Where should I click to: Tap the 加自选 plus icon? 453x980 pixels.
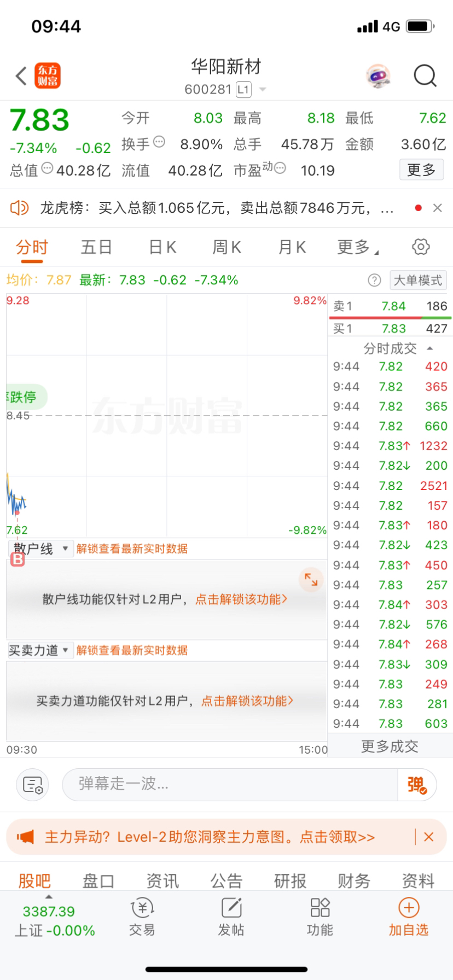click(x=409, y=908)
